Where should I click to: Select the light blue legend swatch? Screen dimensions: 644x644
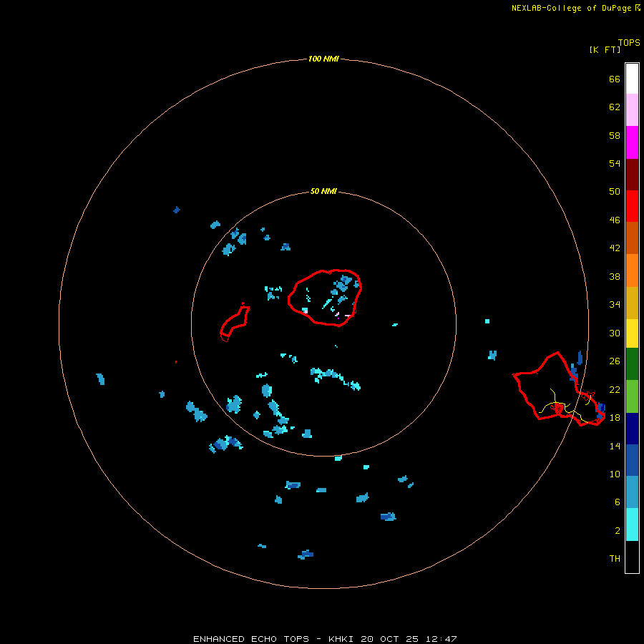pos(632,492)
